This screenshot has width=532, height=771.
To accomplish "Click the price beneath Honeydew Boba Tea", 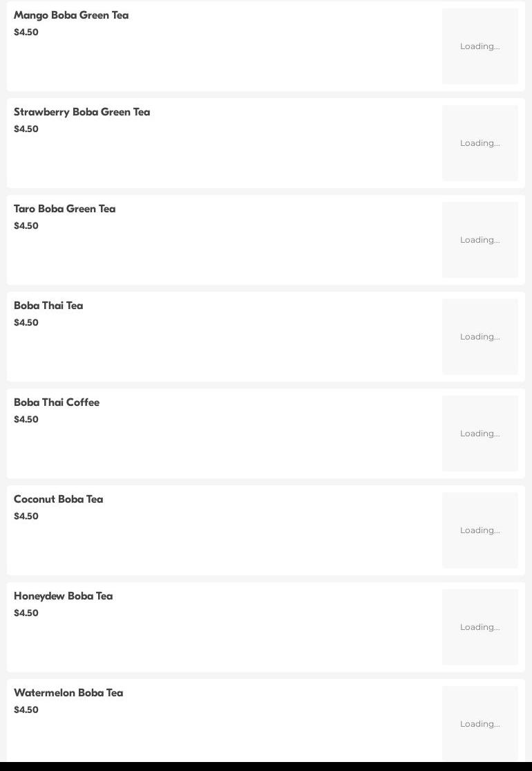I will [26, 613].
